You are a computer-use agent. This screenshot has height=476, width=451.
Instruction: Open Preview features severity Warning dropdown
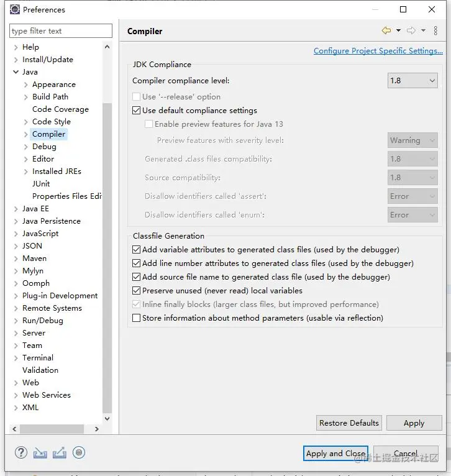[412, 140]
